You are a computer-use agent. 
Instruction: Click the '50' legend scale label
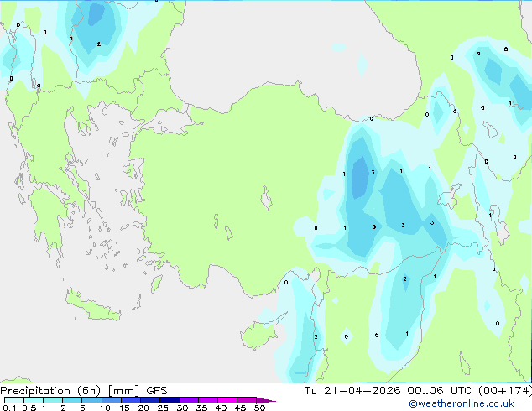tap(259, 408)
